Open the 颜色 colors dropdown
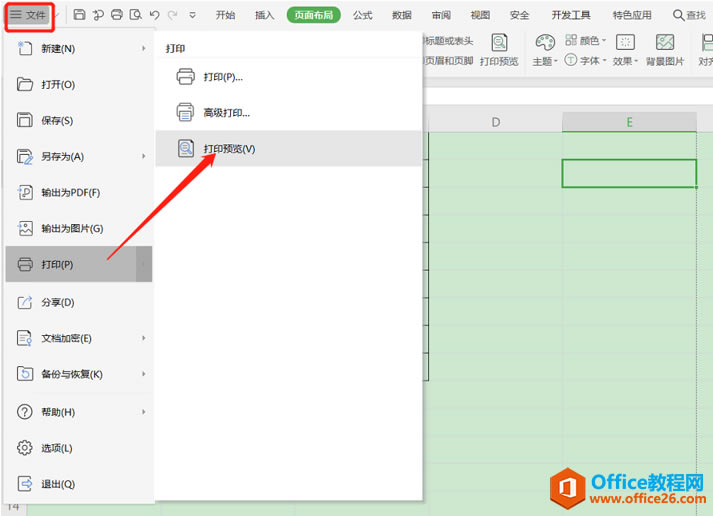 pos(586,41)
